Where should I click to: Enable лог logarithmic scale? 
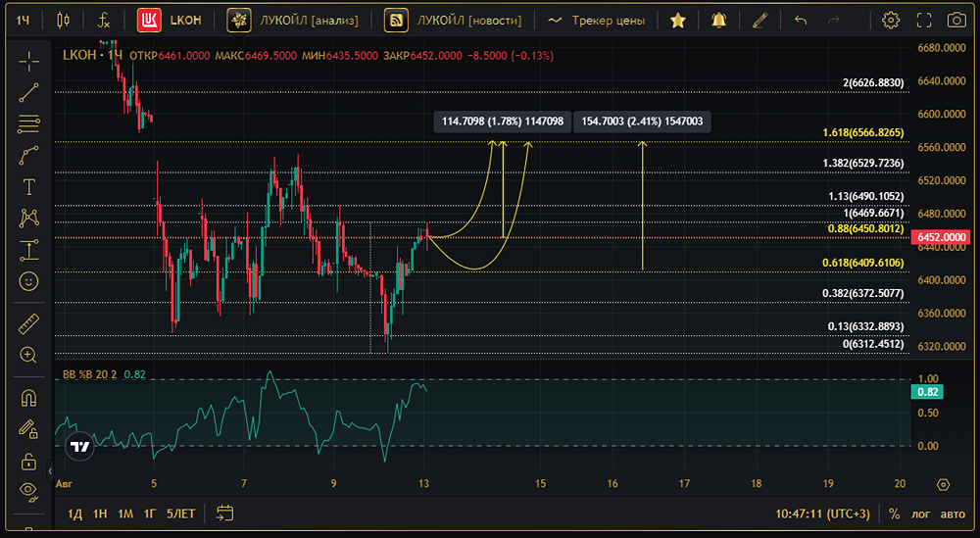920,514
